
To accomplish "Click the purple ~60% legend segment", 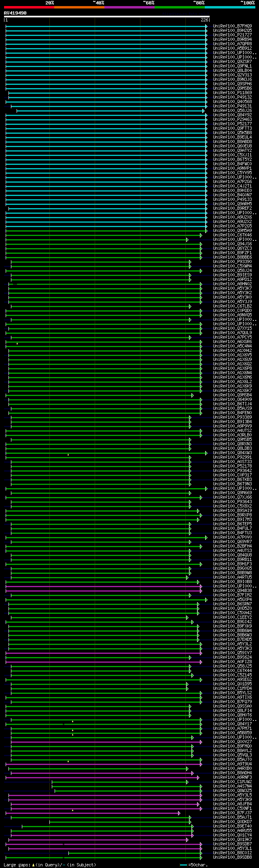I will 129,7.
